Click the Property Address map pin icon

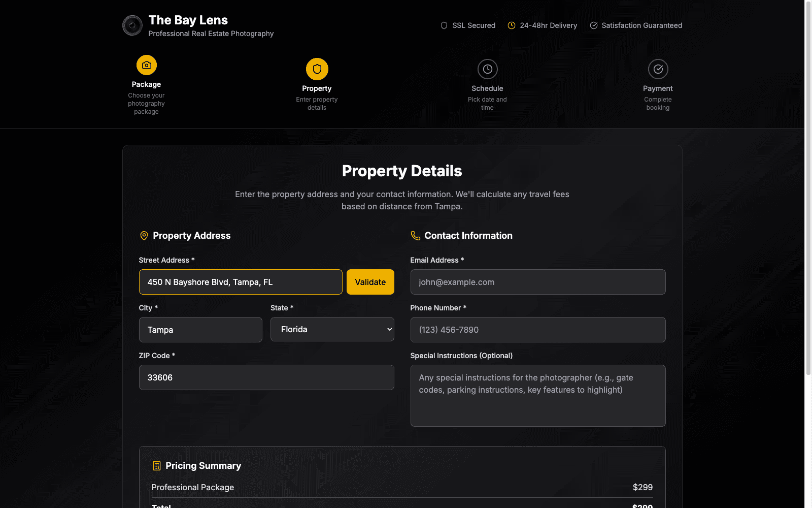click(144, 236)
